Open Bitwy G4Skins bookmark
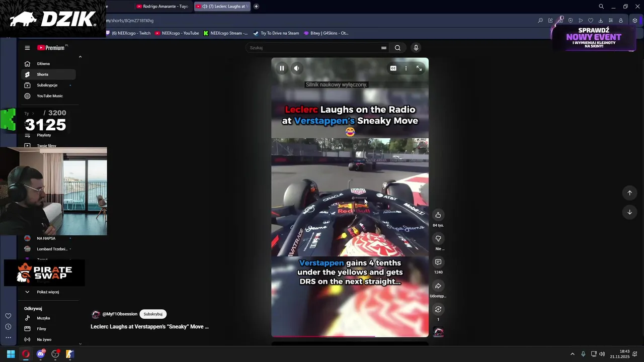Image resolution: width=644 pixels, height=362 pixels. tap(326, 33)
